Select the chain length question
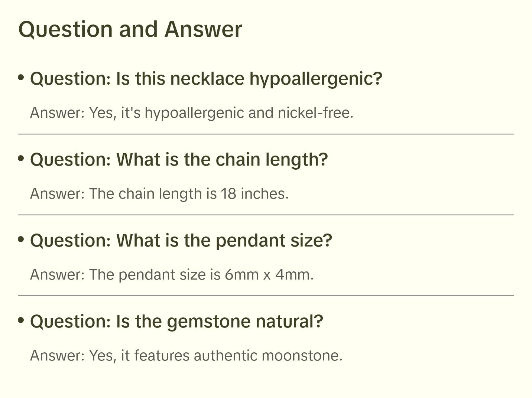The height and width of the screenshot is (398, 532). (179, 160)
